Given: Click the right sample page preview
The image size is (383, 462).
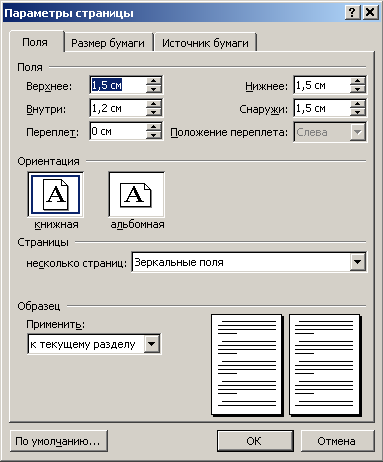Looking at the screenshot, I should (324, 365).
